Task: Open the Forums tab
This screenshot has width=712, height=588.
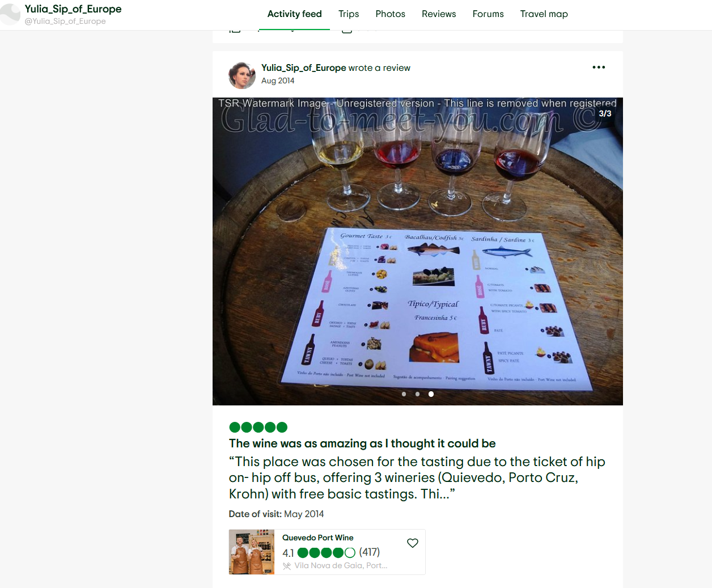Action: [488, 14]
